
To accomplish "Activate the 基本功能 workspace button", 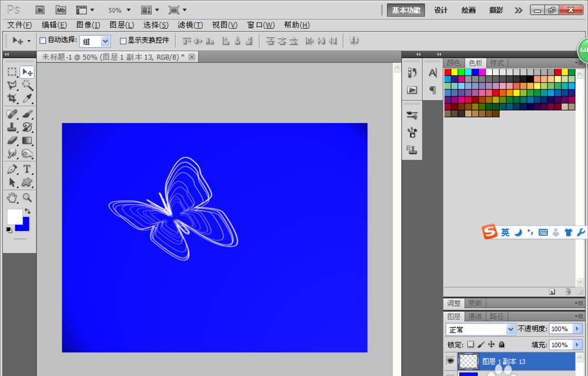I will pyautogui.click(x=406, y=10).
